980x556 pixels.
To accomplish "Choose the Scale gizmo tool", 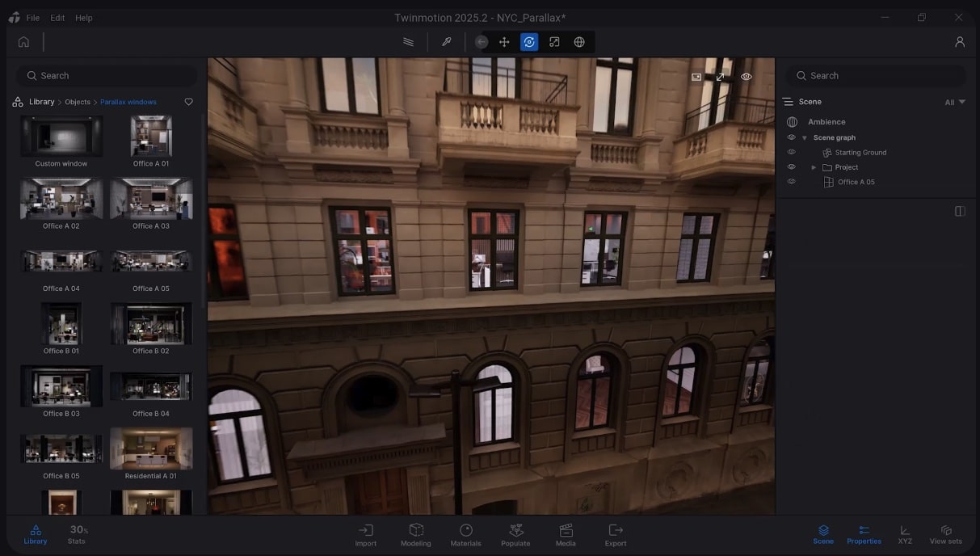I will (554, 42).
